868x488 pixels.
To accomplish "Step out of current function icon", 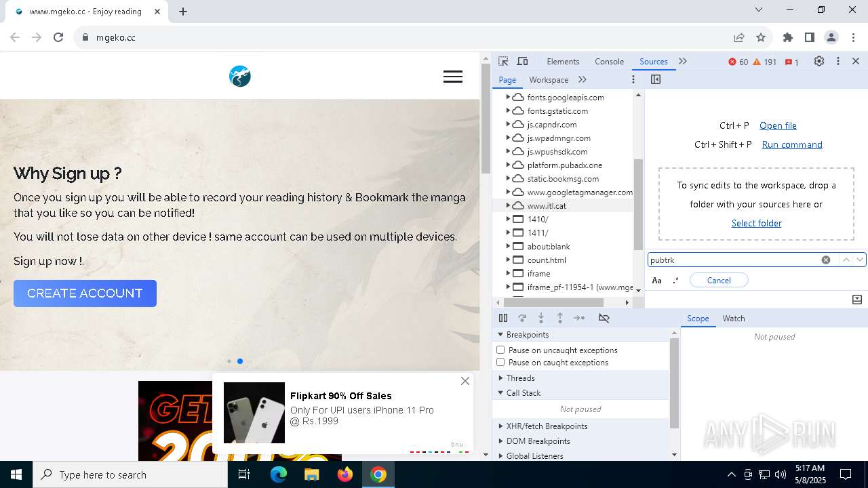I will pyautogui.click(x=560, y=318).
